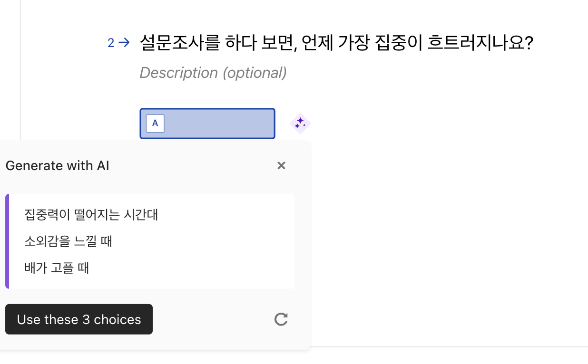Click the arrow icon next to question number 2
Image resolution: width=588 pixels, height=364 pixels.
tap(123, 42)
